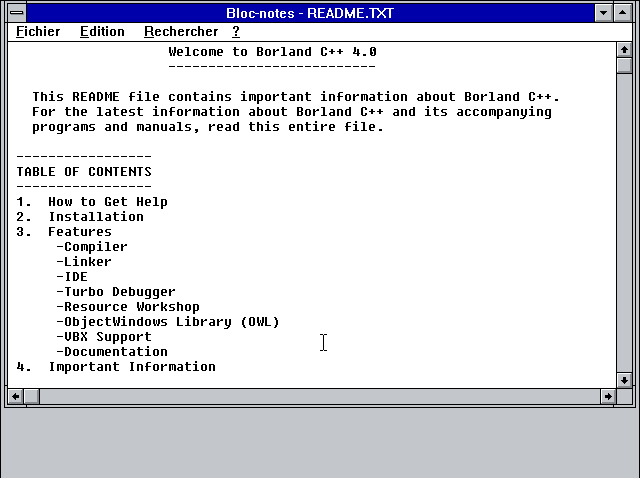640x478 pixels.
Task: Click the minimize arrow button
Action: [x=603, y=12]
